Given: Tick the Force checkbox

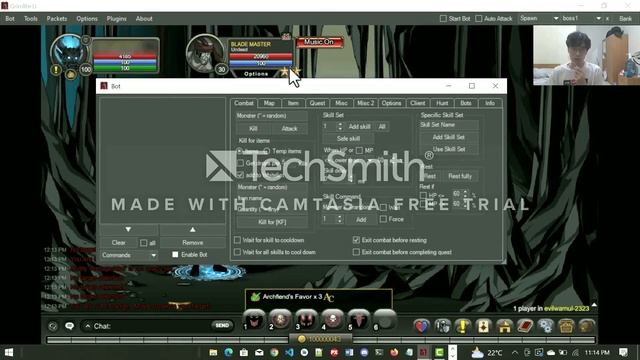Looking at the screenshot, I should (383, 219).
